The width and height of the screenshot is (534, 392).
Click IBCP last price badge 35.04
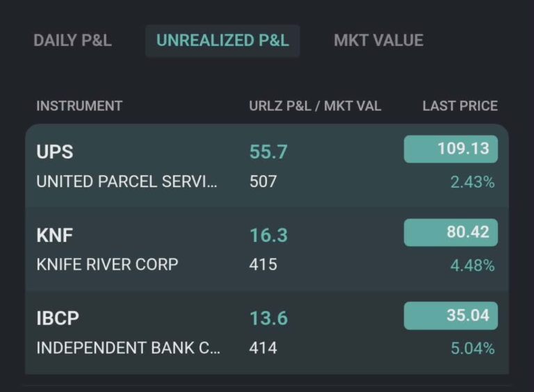coord(451,316)
